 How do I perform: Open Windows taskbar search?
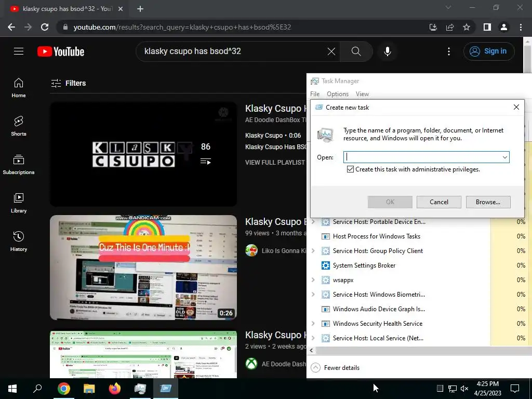(37, 389)
